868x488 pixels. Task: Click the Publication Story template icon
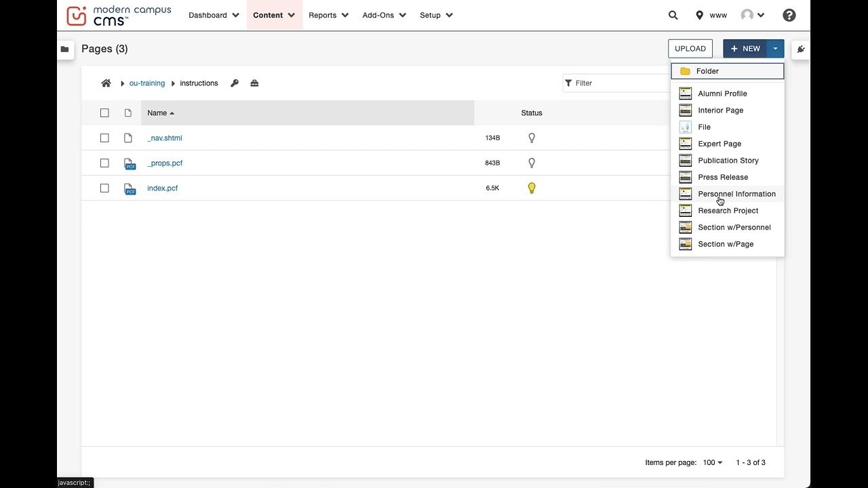tap(686, 160)
